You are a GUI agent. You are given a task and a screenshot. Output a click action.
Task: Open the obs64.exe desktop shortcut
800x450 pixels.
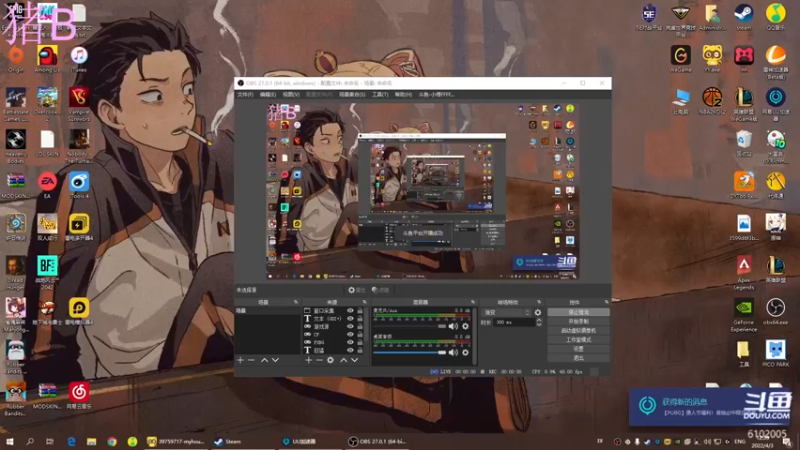pyautogui.click(x=776, y=312)
